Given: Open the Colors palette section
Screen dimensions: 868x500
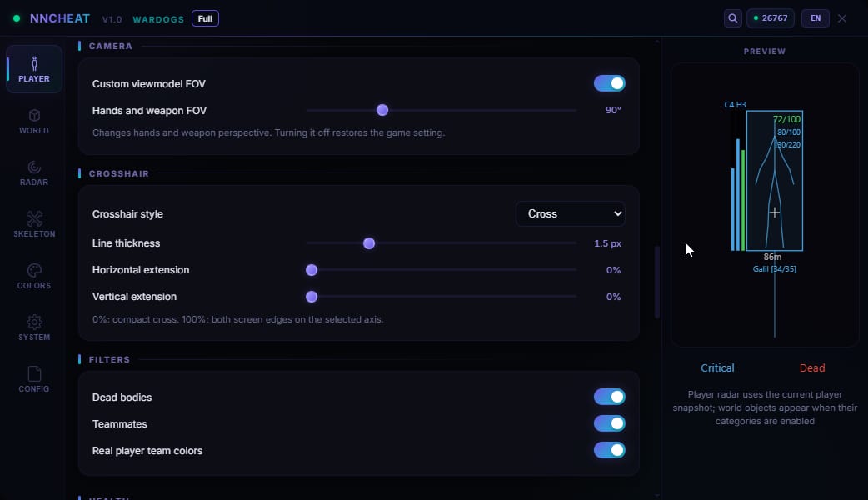Looking at the screenshot, I should [x=34, y=277].
